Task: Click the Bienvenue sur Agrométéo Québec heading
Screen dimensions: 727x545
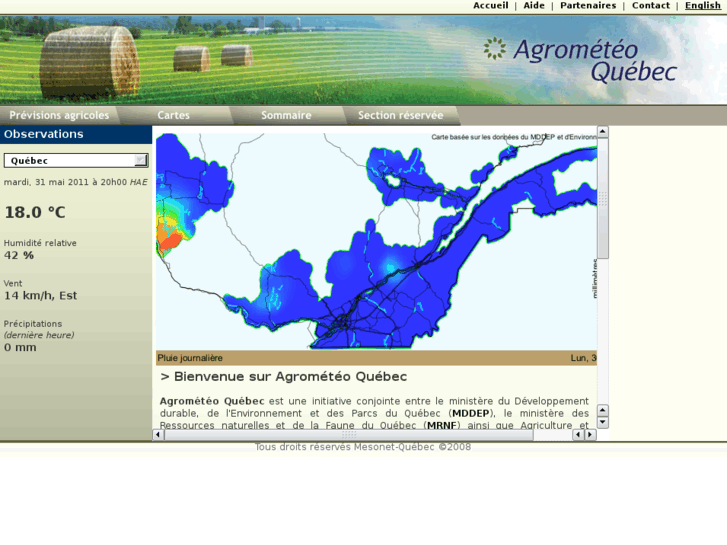Action: pos(283,377)
